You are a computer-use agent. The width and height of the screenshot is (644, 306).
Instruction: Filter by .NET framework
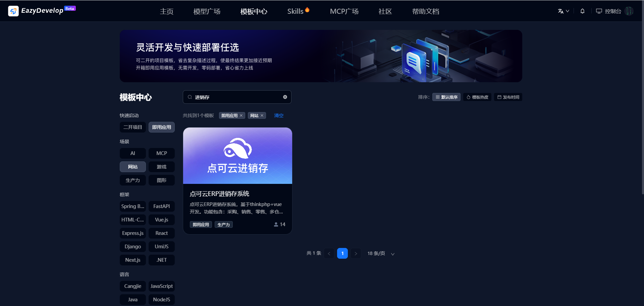(x=162, y=260)
